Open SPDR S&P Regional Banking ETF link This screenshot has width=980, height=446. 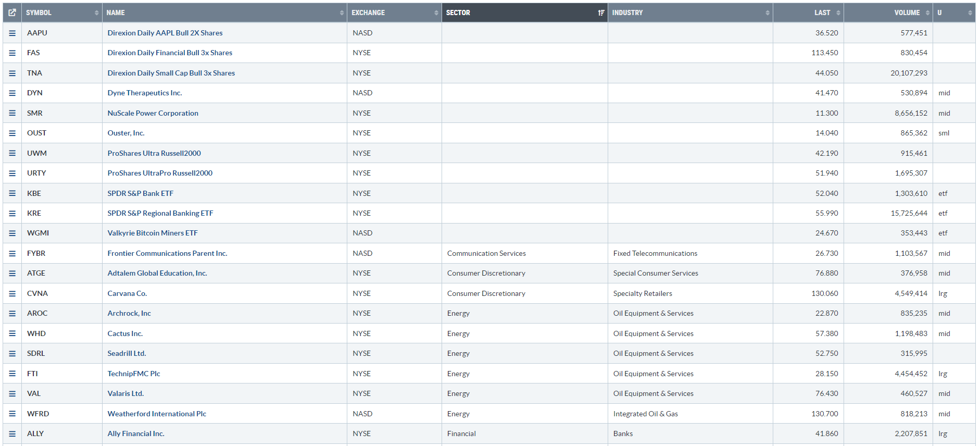coord(160,213)
